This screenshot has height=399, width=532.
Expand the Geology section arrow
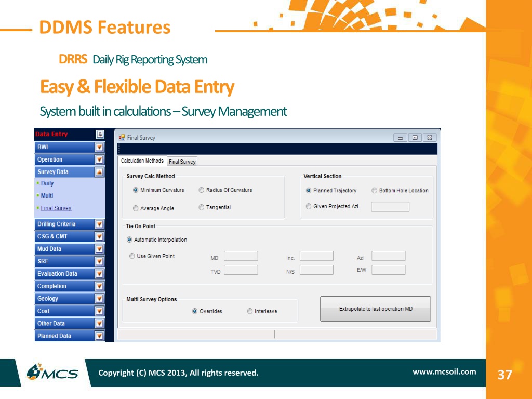(x=99, y=299)
